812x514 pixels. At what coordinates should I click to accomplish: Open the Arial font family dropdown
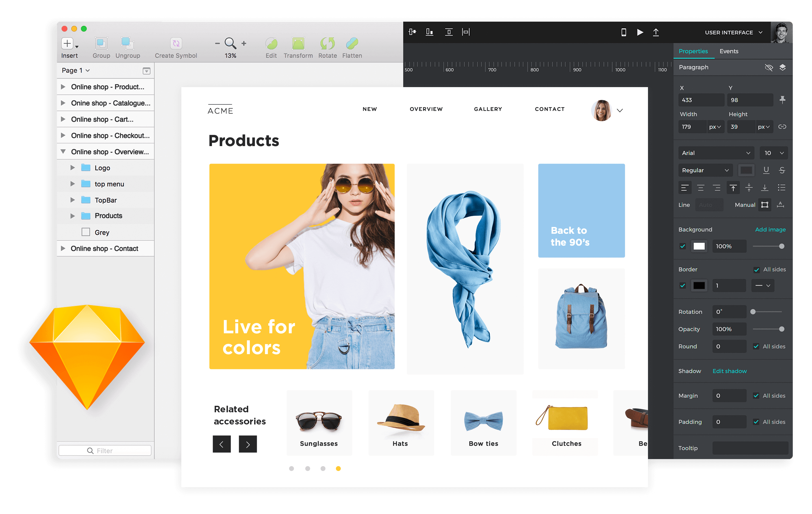(716, 153)
